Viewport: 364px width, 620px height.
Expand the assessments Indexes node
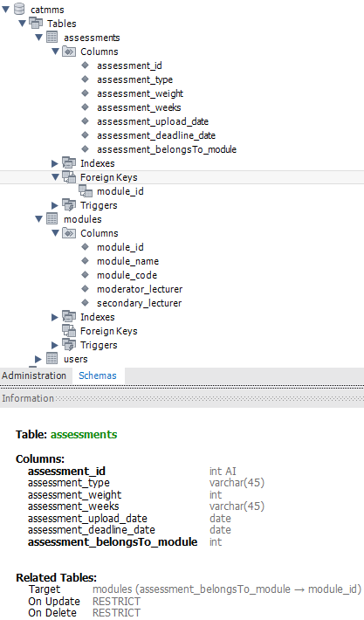point(55,163)
